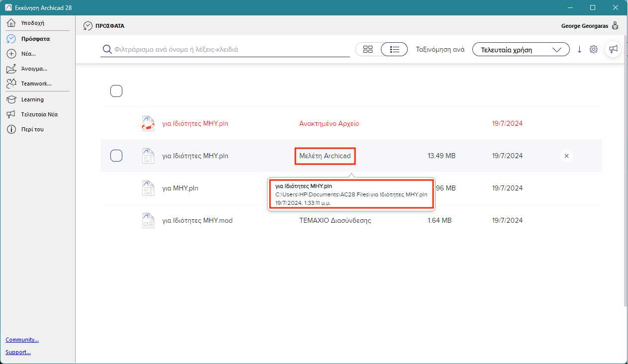Click the Ταξινόμηση ανά label

[x=440, y=49]
